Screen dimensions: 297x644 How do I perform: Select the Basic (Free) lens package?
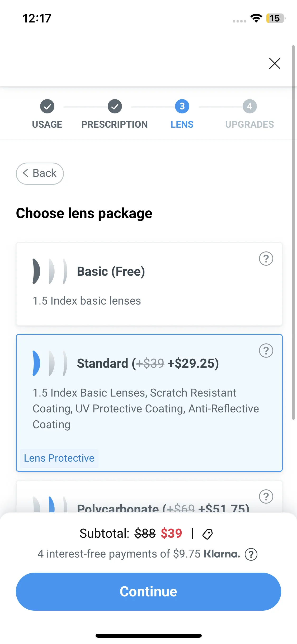click(x=149, y=284)
